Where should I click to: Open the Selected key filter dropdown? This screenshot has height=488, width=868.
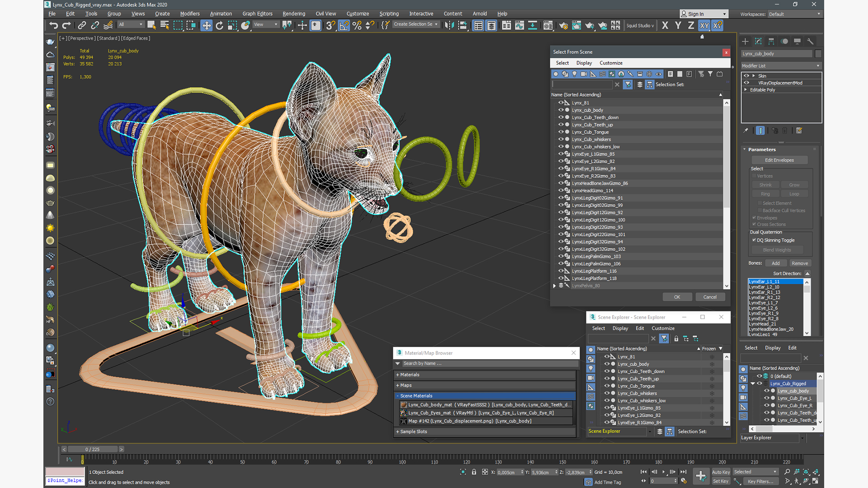point(755,472)
